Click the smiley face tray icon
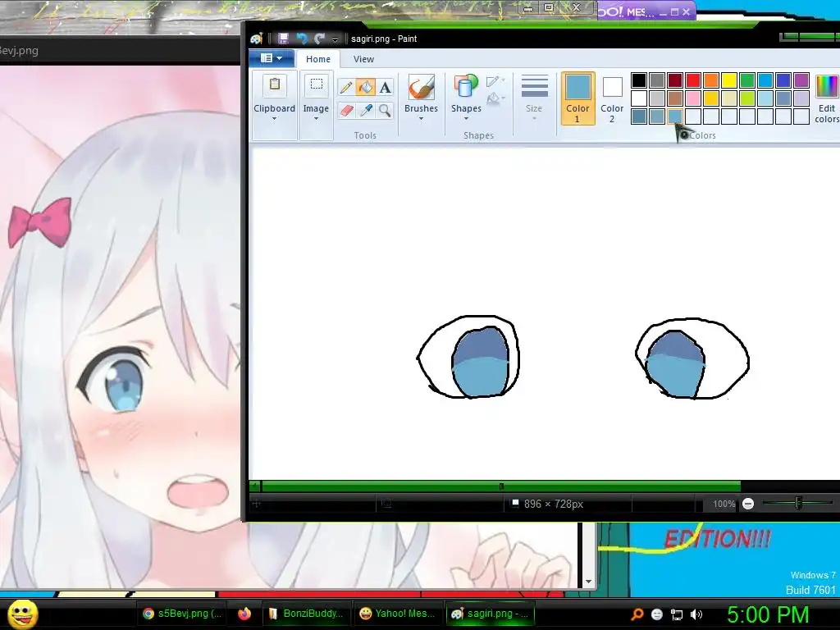Screen dimensions: 840x630 [657, 614]
